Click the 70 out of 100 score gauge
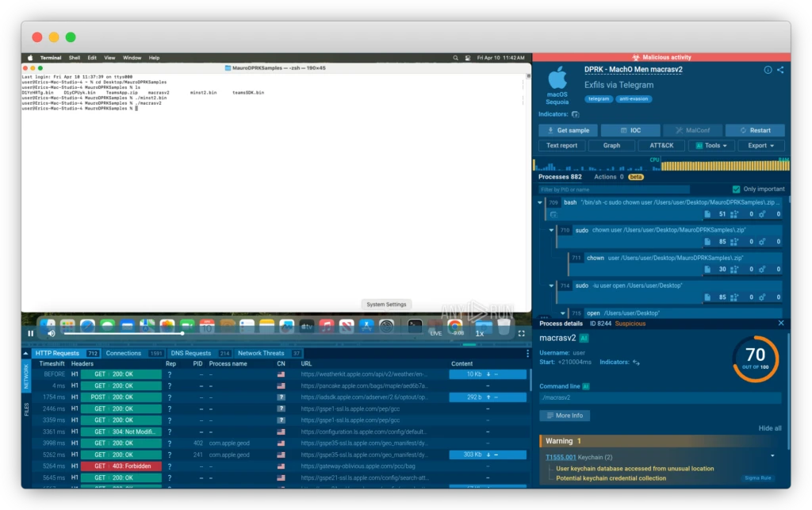Screen dimensions: 812x510 [x=755, y=359]
